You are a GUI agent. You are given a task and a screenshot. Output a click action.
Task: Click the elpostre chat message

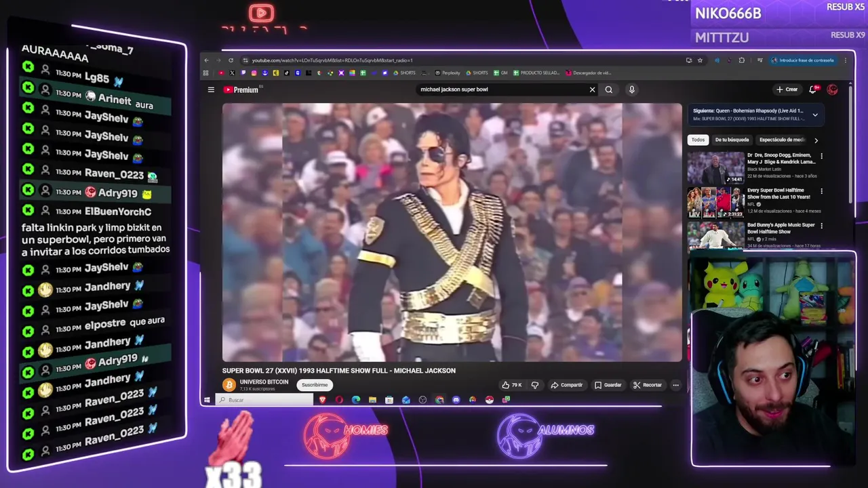125,324
